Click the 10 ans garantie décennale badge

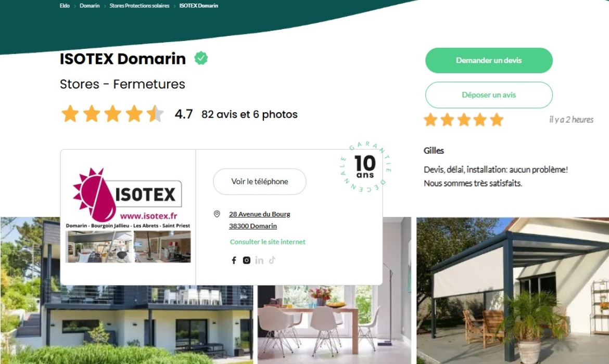(x=365, y=167)
